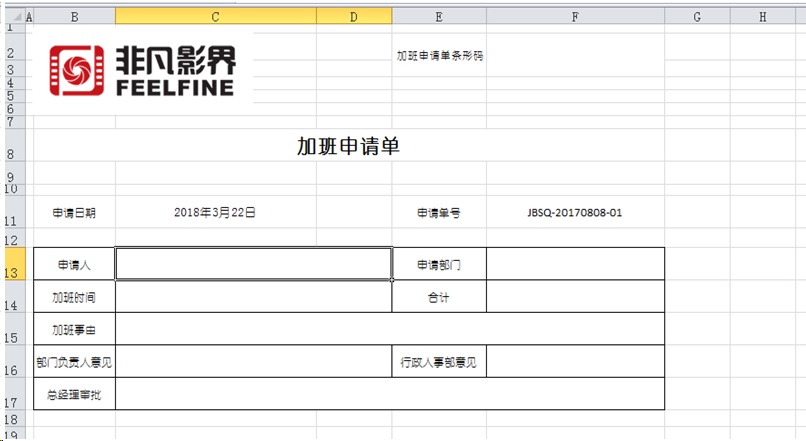Click the 申请人 label cell
This screenshot has height=441, width=806.
click(74, 264)
